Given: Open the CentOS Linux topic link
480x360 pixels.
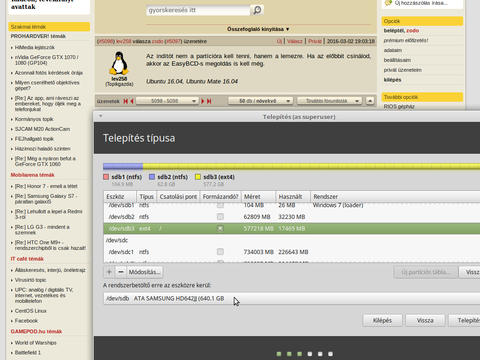Looking at the screenshot, I should pos(31,311).
